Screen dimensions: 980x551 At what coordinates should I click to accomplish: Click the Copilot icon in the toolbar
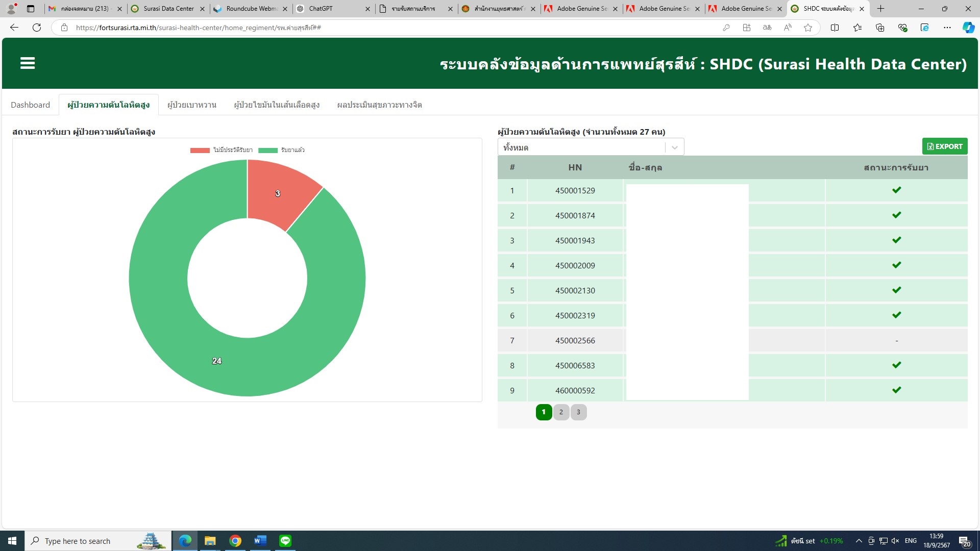pyautogui.click(x=968, y=28)
